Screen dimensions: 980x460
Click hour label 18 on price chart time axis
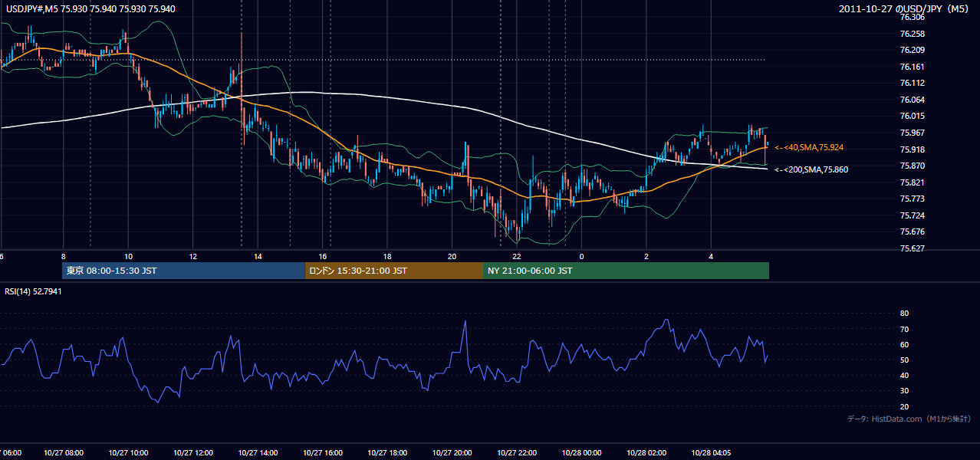[x=388, y=256]
